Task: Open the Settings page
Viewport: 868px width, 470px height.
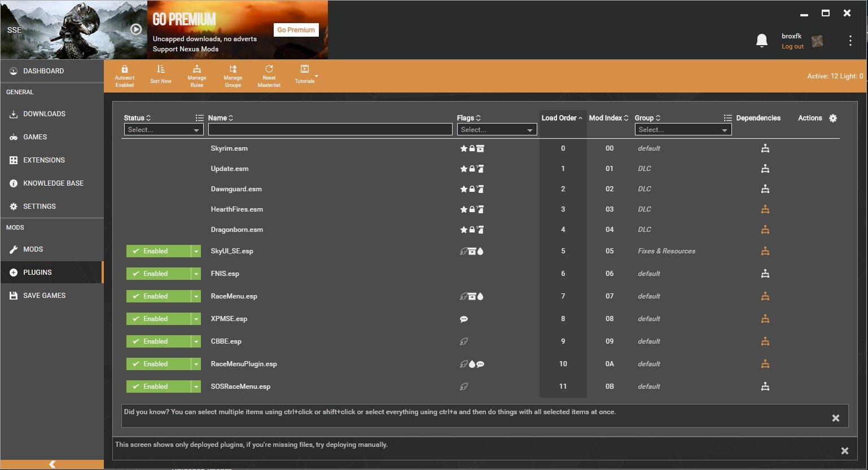Action: 52,207
